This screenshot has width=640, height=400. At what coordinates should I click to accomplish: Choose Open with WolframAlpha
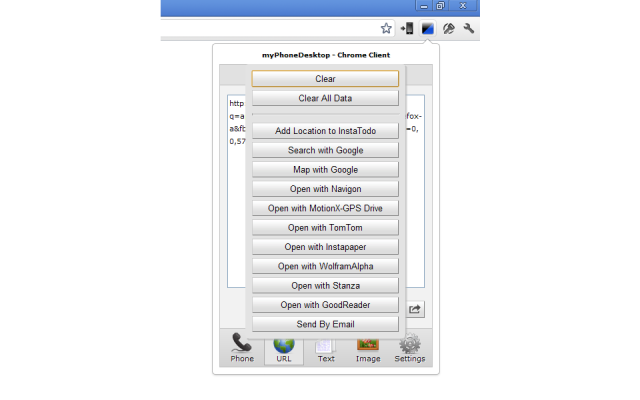[325, 266]
